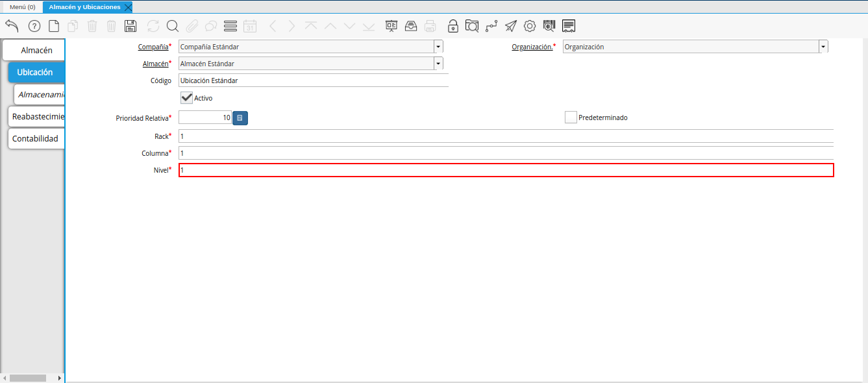Image resolution: width=868 pixels, height=383 pixels.
Task: Expand the Almacén dropdown arrow
Action: coord(438,64)
